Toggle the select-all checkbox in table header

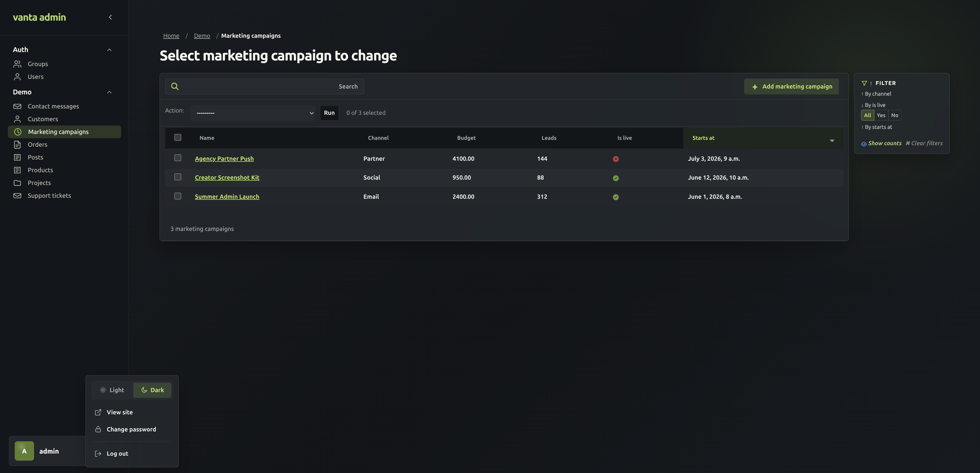pos(178,137)
